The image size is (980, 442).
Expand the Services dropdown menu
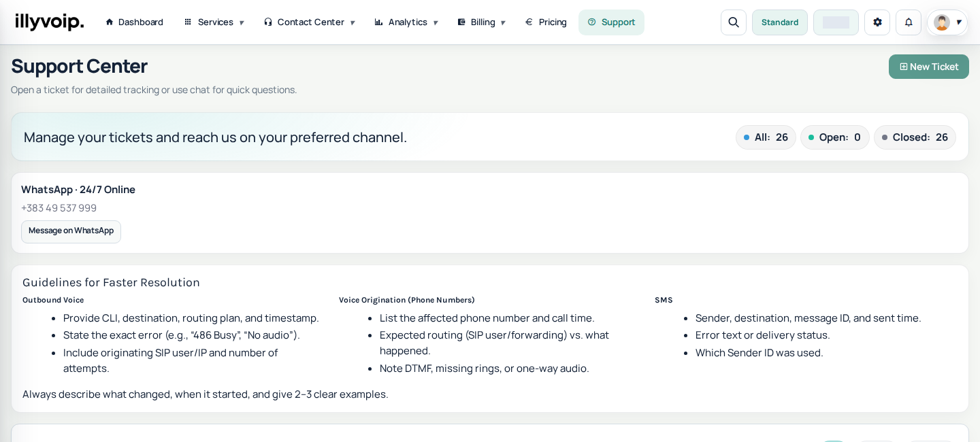coord(214,22)
